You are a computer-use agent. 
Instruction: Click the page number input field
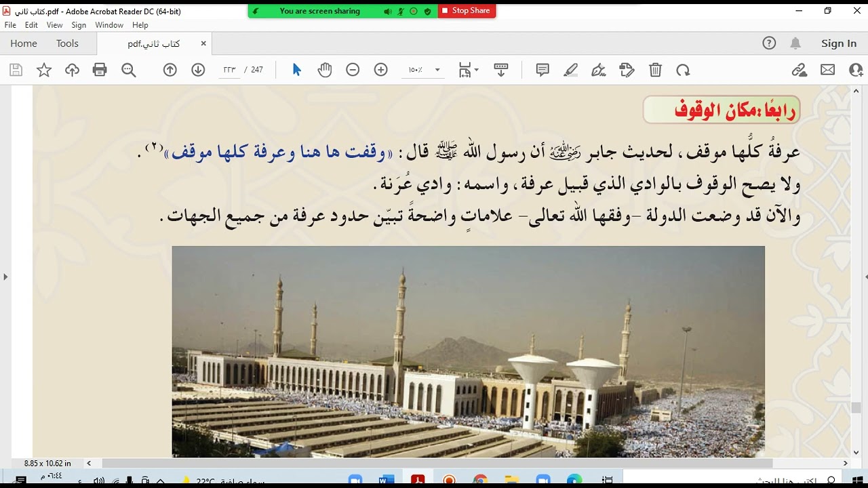(230, 70)
